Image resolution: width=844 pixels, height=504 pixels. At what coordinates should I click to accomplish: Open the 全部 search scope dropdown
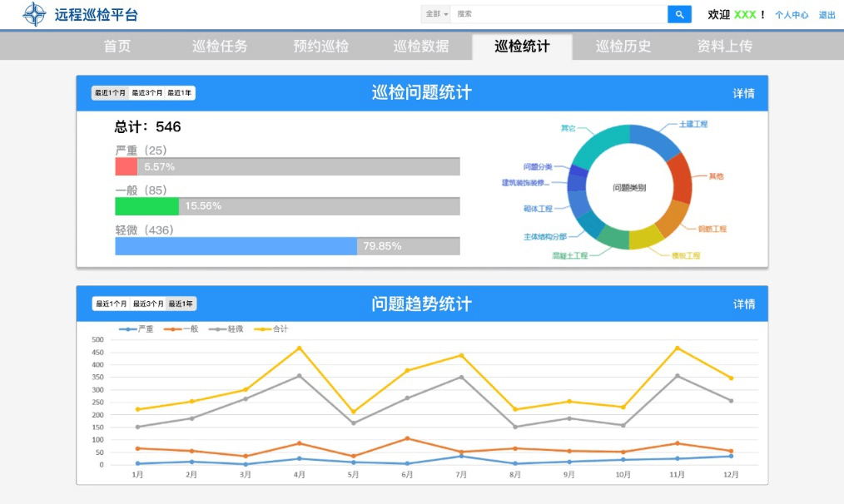tap(436, 14)
